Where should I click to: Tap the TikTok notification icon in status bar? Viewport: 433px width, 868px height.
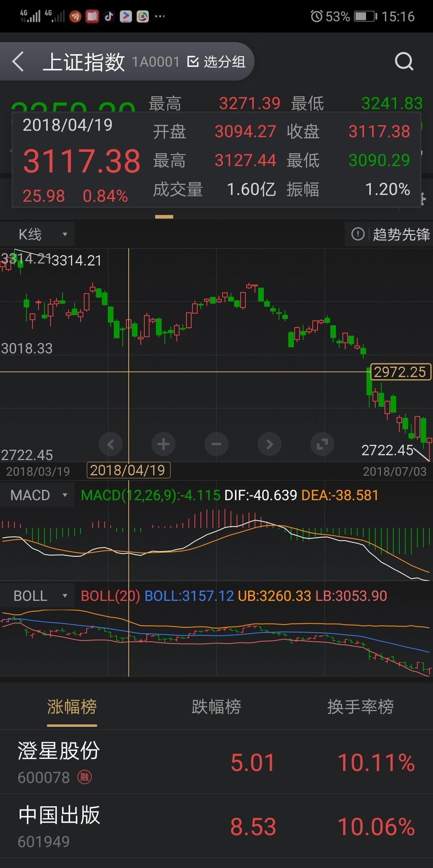pyautogui.click(x=109, y=16)
